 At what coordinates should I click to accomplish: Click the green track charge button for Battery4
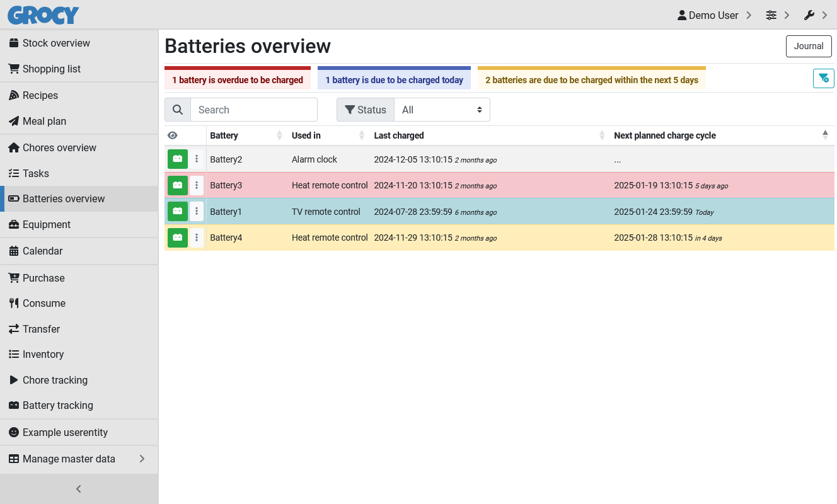(178, 238)
